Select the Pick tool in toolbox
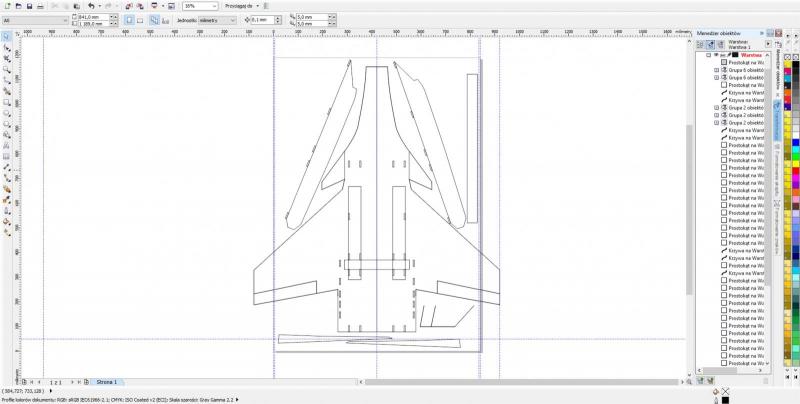The height and width of the screenshot is (404, 800). point(6,36)
